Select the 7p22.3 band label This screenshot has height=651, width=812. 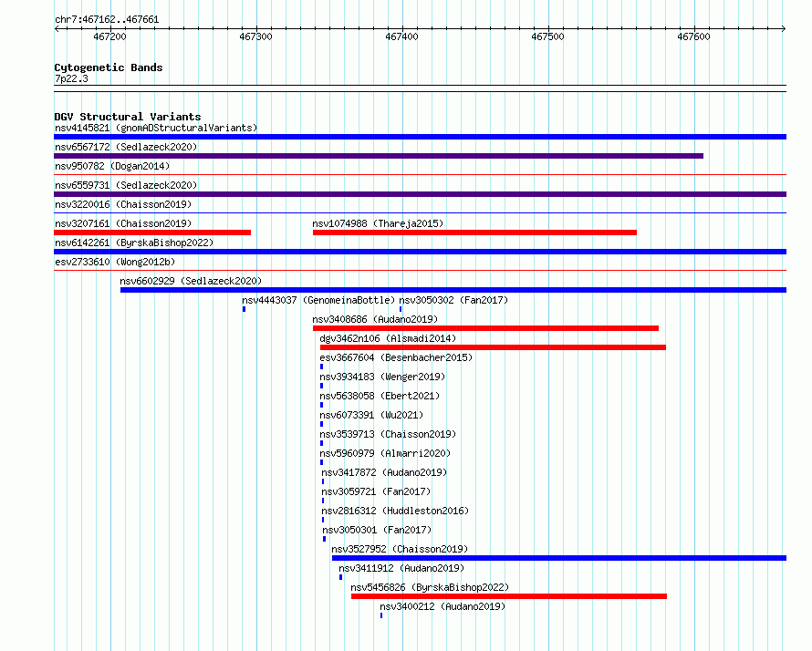tap(71, 78)
